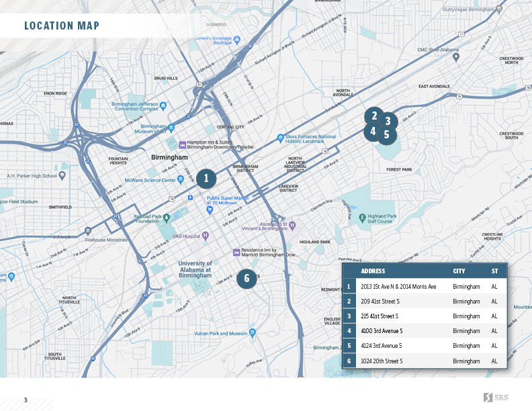Click the FOUNTAIN HEIGHTS neighborhood label
The width and height of the screenshot is (532, 411).
(118, 161)
